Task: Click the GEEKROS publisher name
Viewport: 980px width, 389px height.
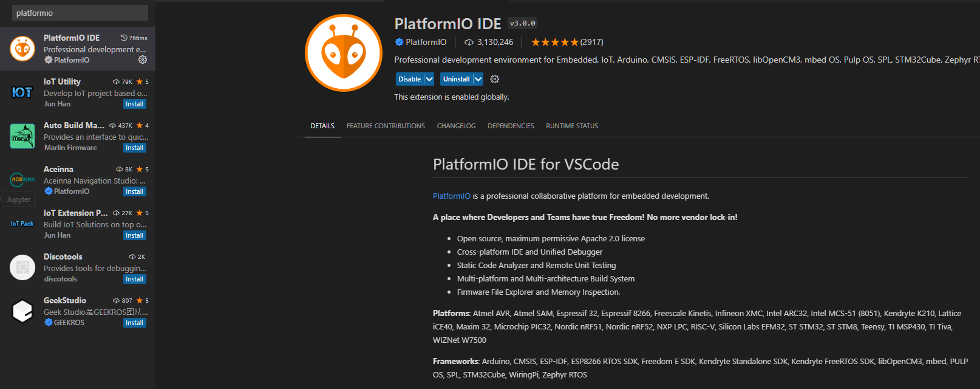Action: [x=69, y=323]
